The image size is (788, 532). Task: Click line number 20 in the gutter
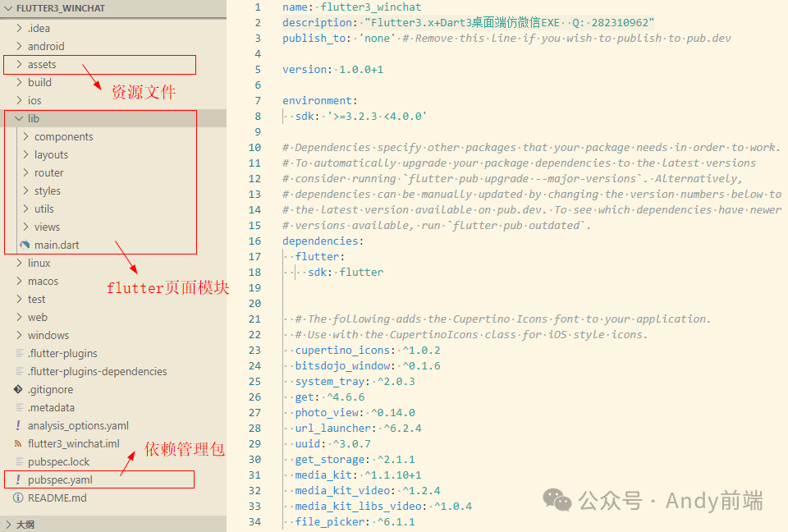(254, 303)
